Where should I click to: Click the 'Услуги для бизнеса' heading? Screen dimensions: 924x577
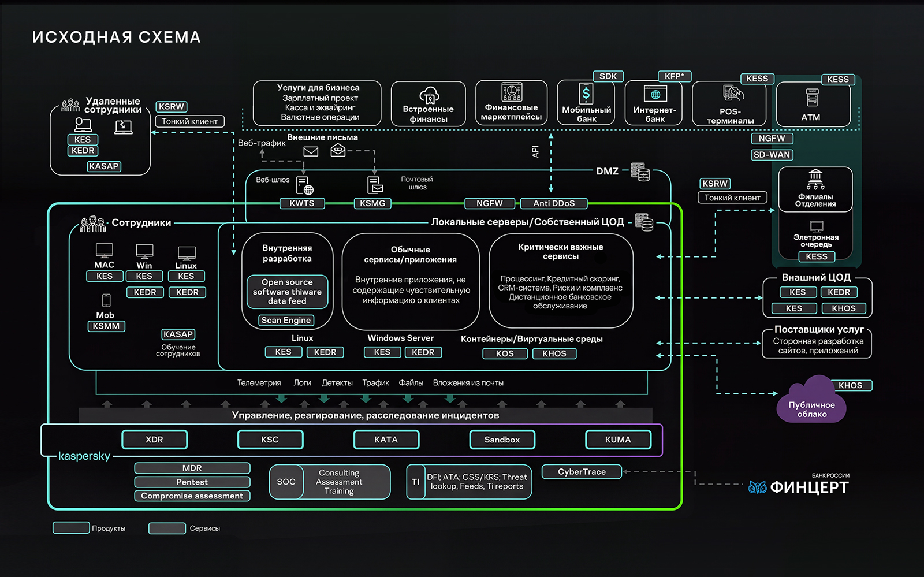tap(318, 88)
